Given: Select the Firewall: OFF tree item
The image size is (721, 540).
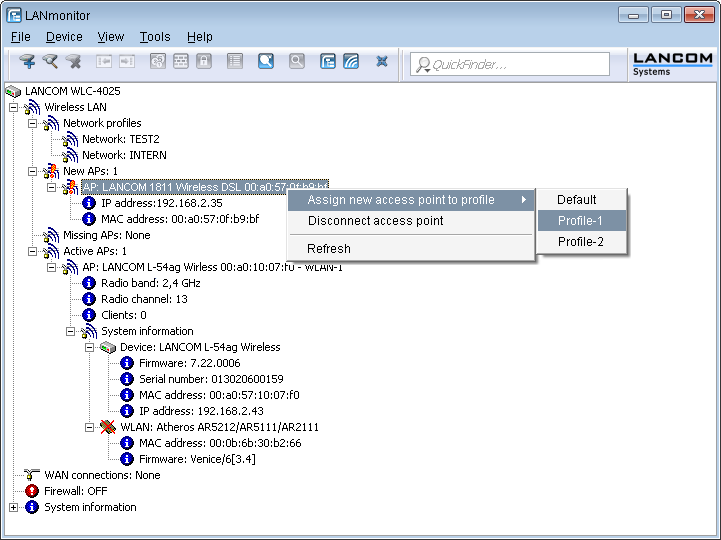Looking at the screenshot, I should (75, 491).
